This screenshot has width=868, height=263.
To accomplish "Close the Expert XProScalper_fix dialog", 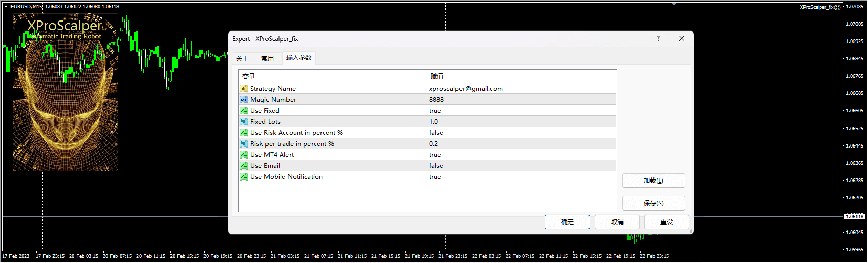I will tap(682, 38).
